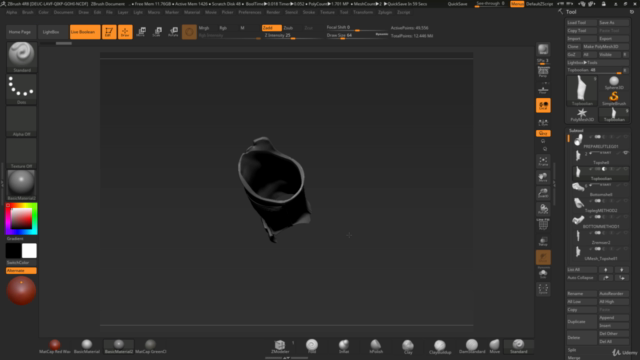The width and height of the screenshot is (640, 360).
Task: Toggle Perspective view button
Action: click(543, 73)
